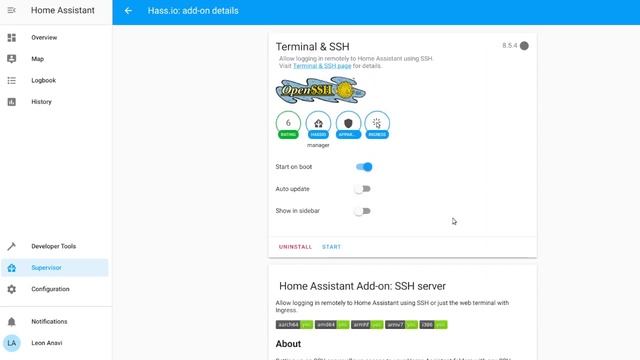The width and height of the screenshot is (640, 360).
Task: Disable the Start on boot toggle
Action: [364, 167]
